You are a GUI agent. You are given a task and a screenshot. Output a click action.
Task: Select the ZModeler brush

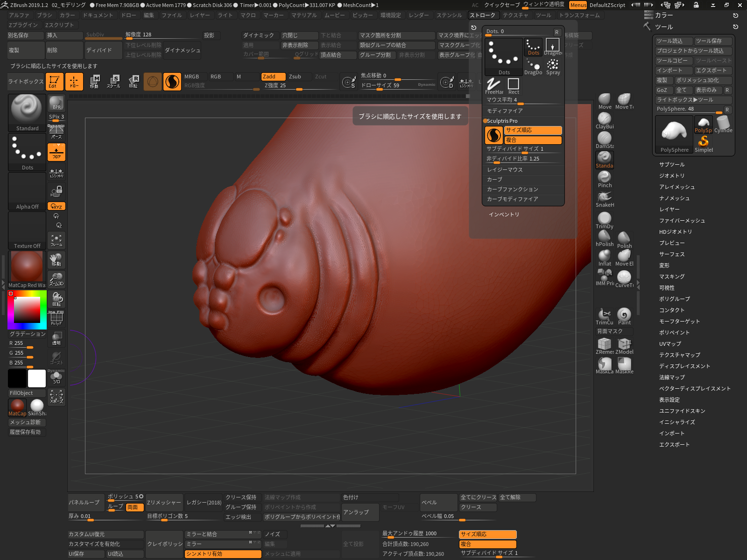[624, 346]
